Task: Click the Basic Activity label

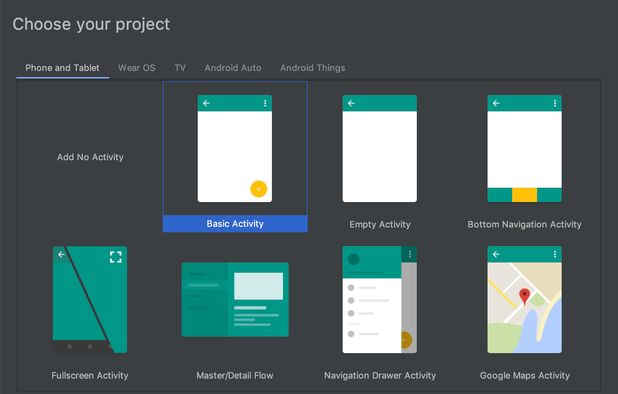Action: pos(235,224)
